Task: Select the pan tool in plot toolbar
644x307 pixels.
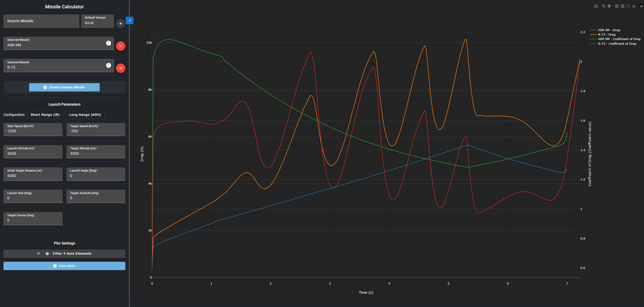Action: 609,6
